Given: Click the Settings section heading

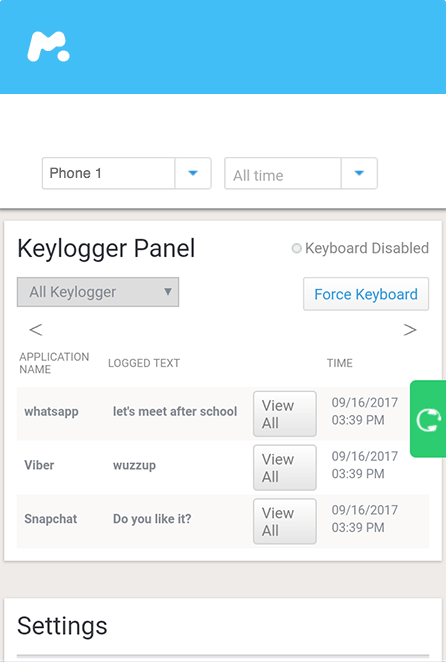Looking at the screenshot, I should point(62,626).
